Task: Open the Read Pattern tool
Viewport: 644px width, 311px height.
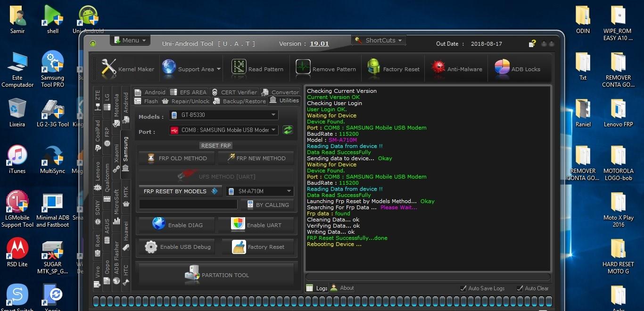Action: click(x=257, y=69)
